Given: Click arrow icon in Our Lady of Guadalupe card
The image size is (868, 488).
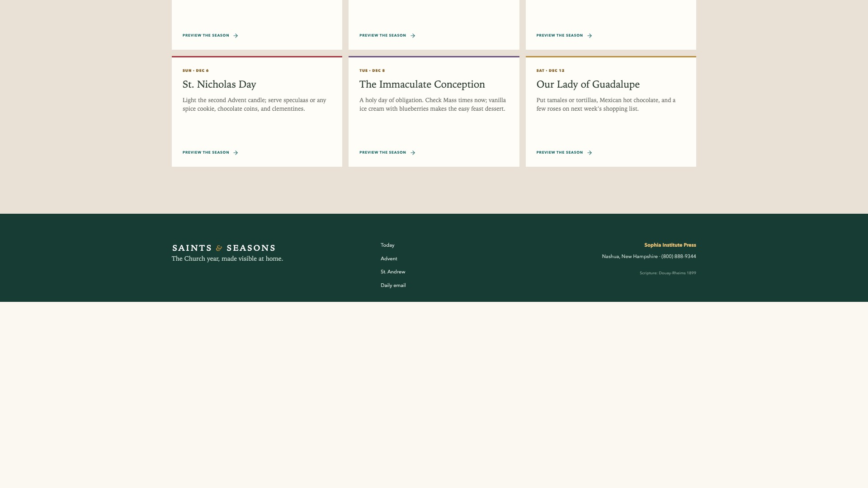Looking at the screenshot, I should (590, 153).
